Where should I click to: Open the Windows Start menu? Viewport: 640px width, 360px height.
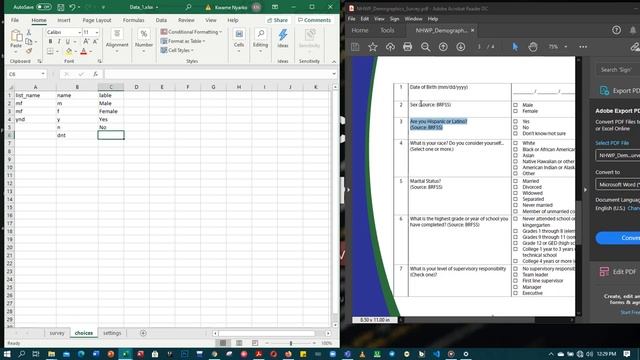(7, 354)
